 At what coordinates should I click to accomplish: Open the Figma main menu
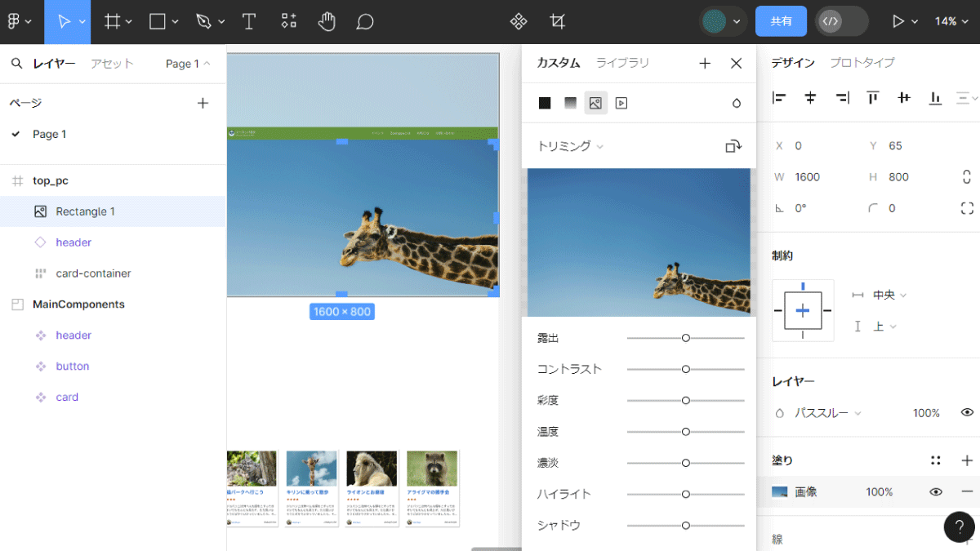pyautogui.click(x=18, y=22)
